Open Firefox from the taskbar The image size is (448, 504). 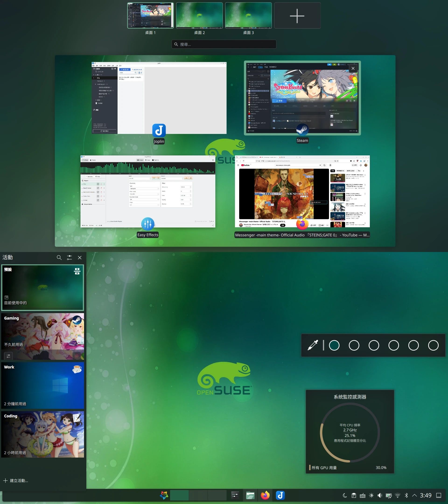coord(265,495)
